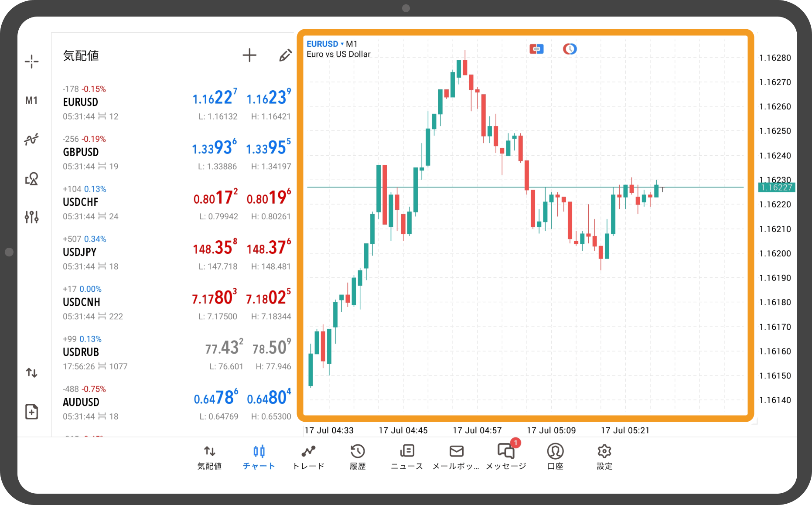This screenshot has width=812, height=505.
Task: Toggle the circular clock icon on chart
Action: click(x=570, y=49)
